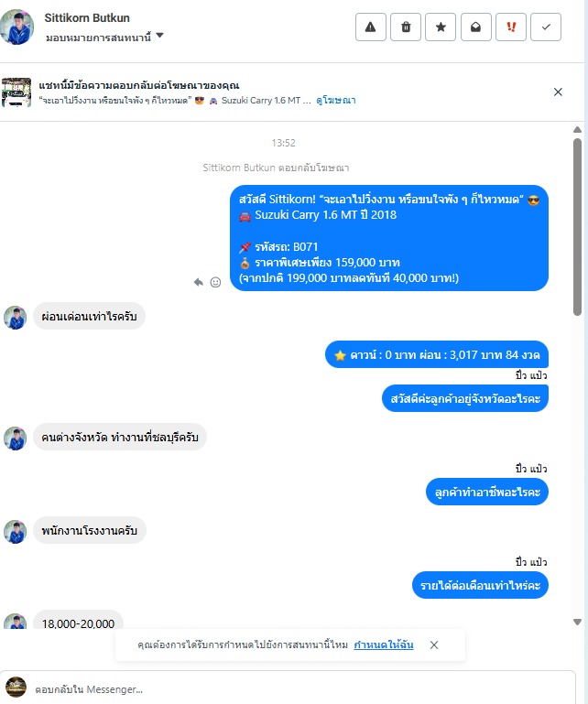Close the ad reply banner
Image resolution: width=588 pixels, height=704 pixels.
[558, 92]
